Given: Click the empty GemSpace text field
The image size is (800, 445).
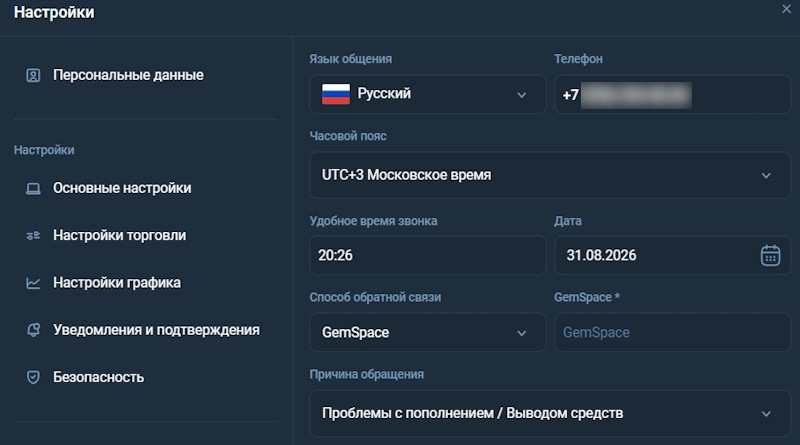Looking at the screenshot, I should [x=672, y=332].
